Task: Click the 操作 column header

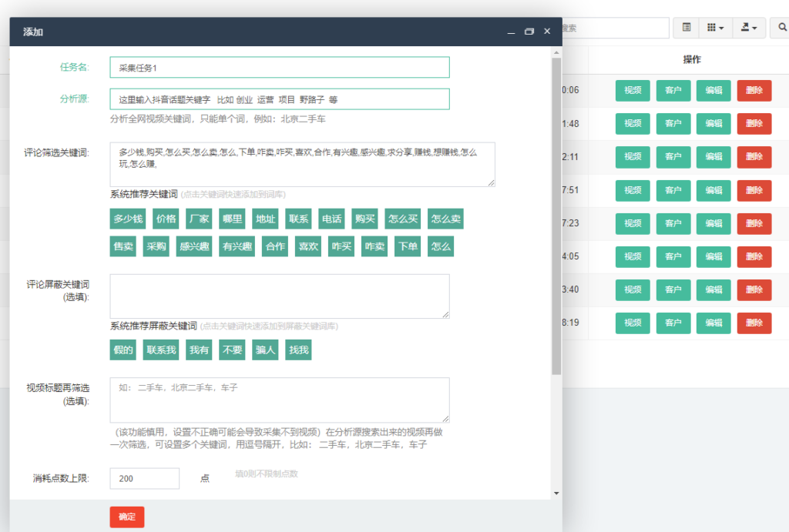Action: tap(691, 59)
